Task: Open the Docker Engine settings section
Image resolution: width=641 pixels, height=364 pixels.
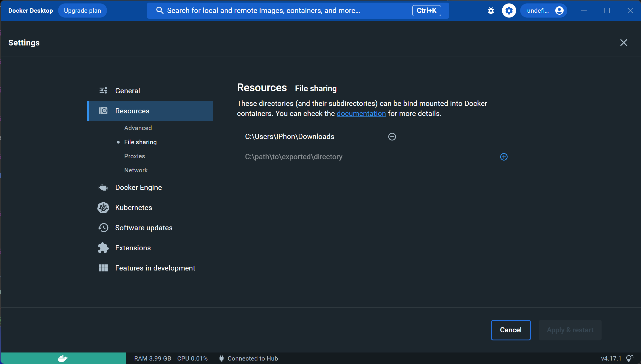Action: coord(138,187)
